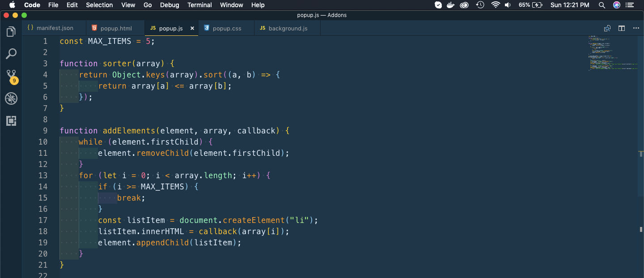The height and width of the screenshot is (278, 644).
Task: Open the More Actions ellipsis menu
Action: point(636,28)
